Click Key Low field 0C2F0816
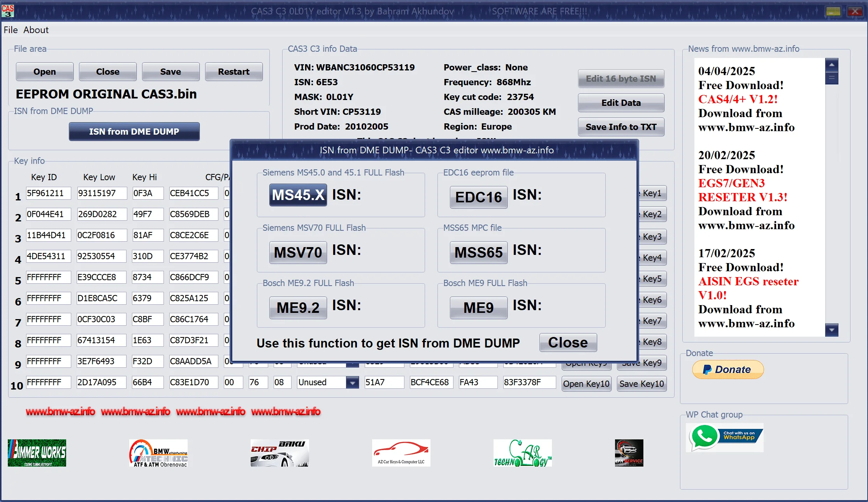Viewport: 868px width, 502px height. tap(102, 235)
